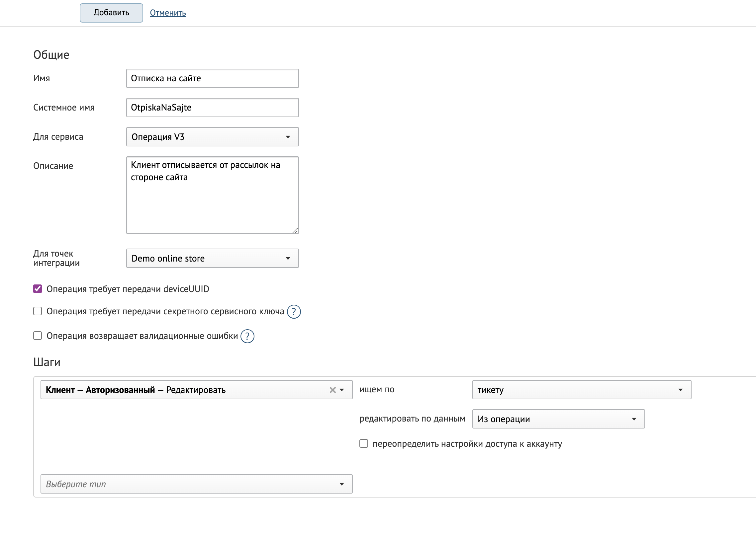Focus the Системное имя input field
The width and height of the screenshot is (756, 545).
tap(212, 108)
